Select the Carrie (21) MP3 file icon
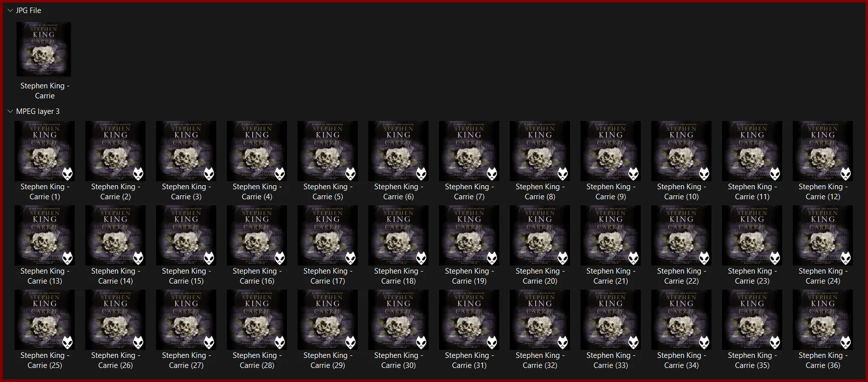 click(611, 235)
